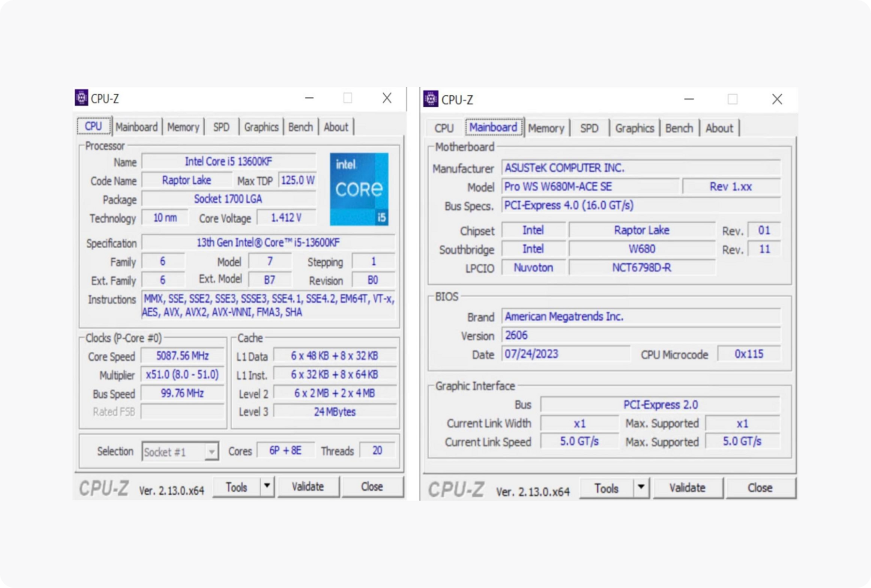Screen dimensions: 871x588
Task: Click the Tools button in left window
Action: (236, 487)
